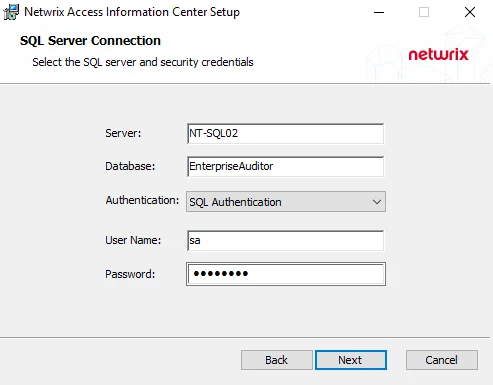493x385 pixels.
Task: Open the Authentication dropdown
Action: click(x=286, y=202)
